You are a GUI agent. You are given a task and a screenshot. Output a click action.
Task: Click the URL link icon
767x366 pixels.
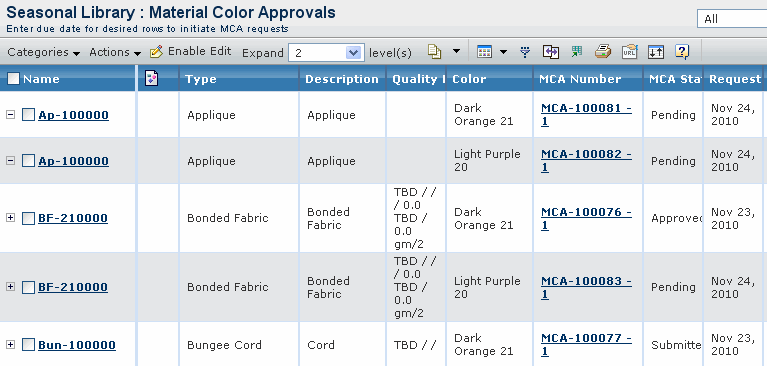pos(630,52)
